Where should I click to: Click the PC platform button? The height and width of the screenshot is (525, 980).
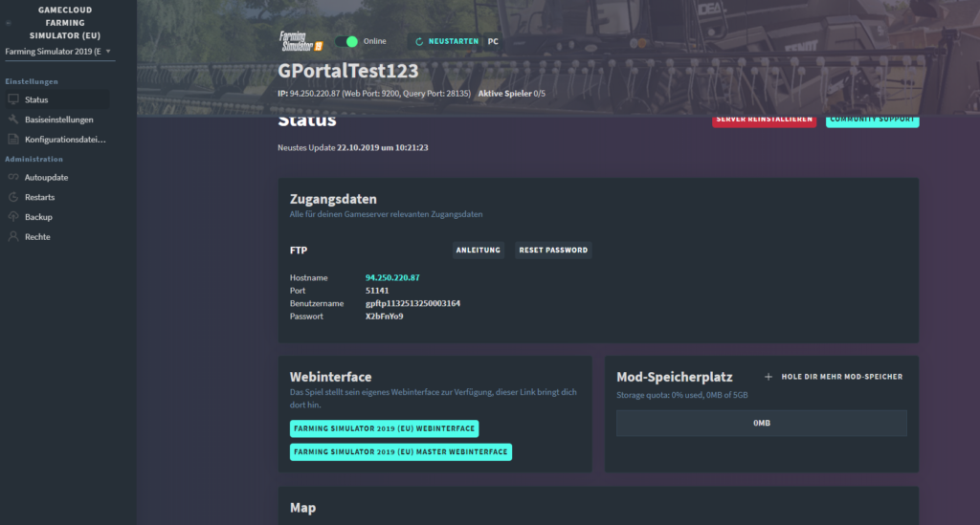pos(493,41)
